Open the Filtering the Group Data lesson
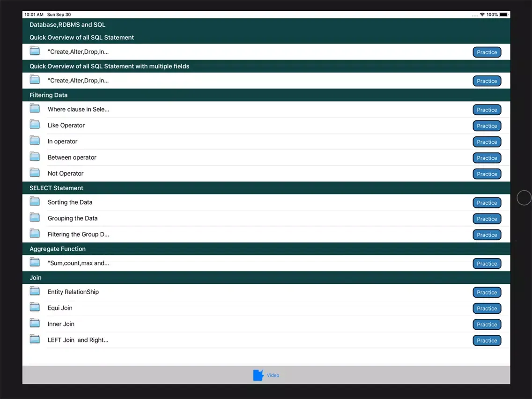 [78, 234]
